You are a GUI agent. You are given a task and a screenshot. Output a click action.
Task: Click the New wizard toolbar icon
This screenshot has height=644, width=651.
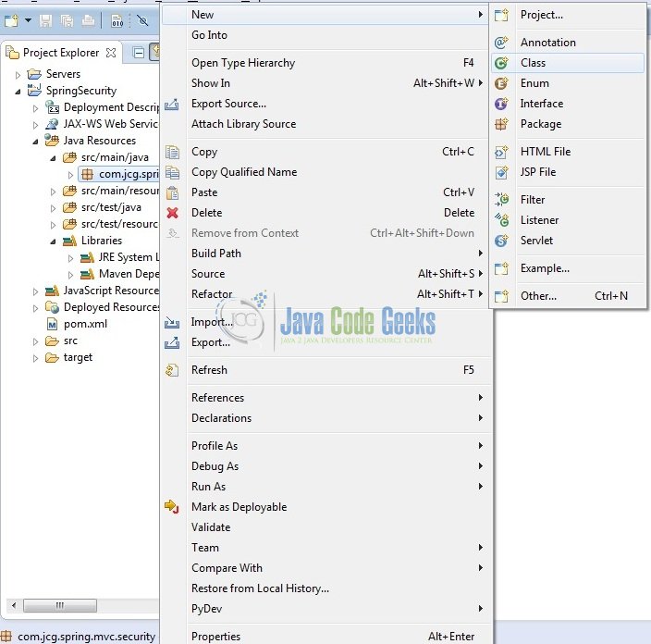pos(12,20)
